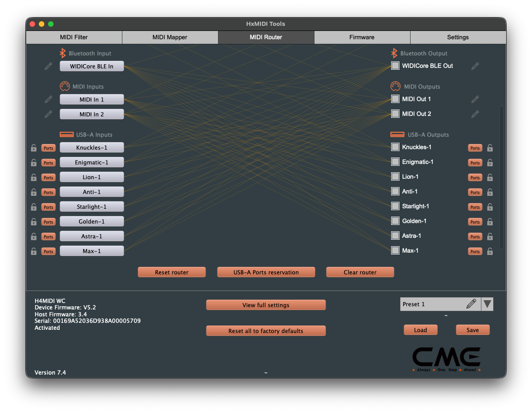The width and height of the screenshot is (532, 412).
Task: Open Ports for Lion-1 input
Action: pyautogui.click(x=48, y=177)
